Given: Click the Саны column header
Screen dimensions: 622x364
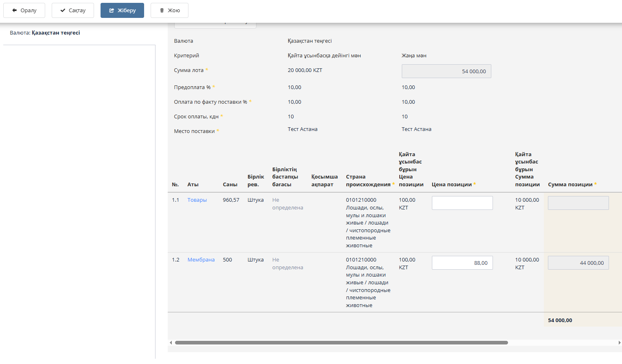Looking at the screenshot, I should tap(230, 185).
